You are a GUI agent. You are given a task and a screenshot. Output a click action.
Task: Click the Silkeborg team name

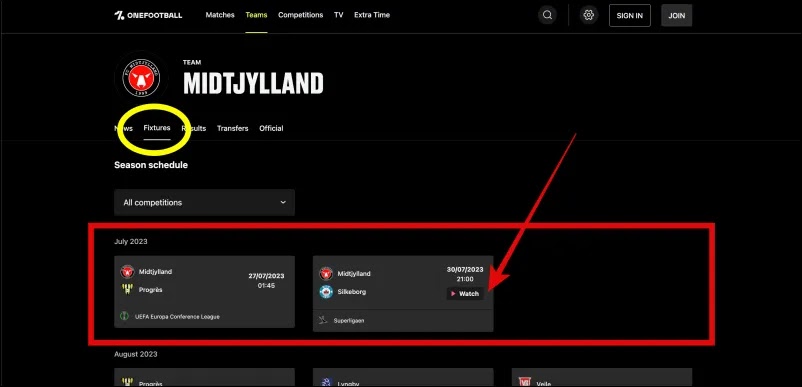(x=351, y=291)
